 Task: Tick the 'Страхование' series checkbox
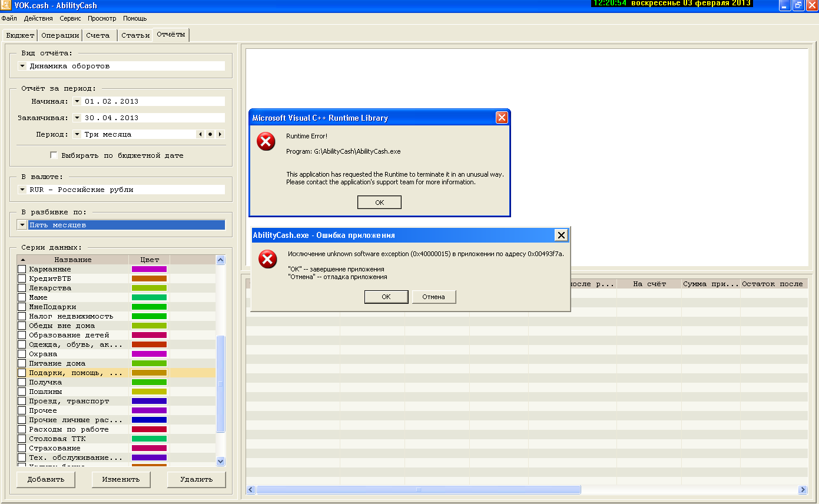[22, 448]
